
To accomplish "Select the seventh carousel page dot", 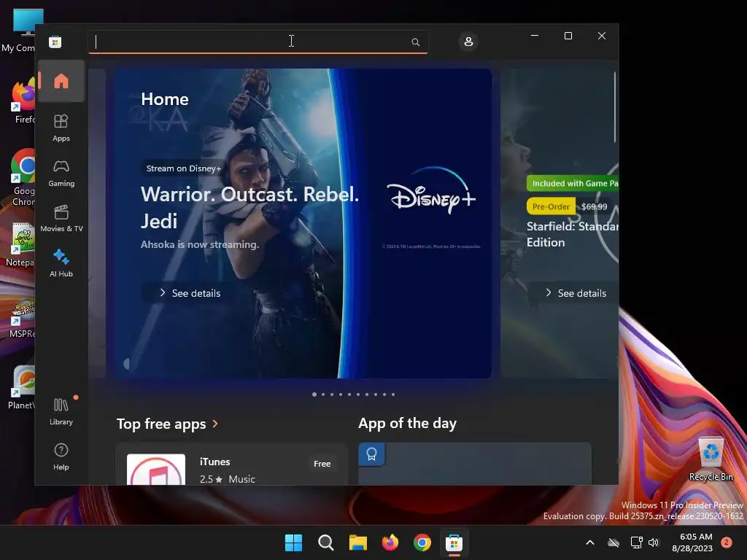I will tap(367, 394).
